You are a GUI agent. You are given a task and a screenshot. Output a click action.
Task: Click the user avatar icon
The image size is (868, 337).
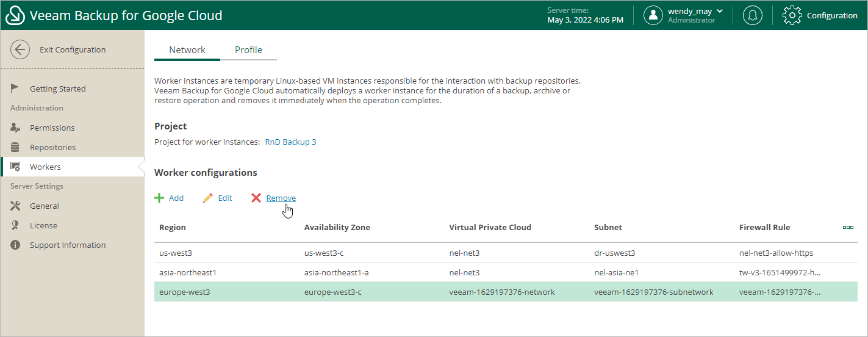(x=653, y=16)
